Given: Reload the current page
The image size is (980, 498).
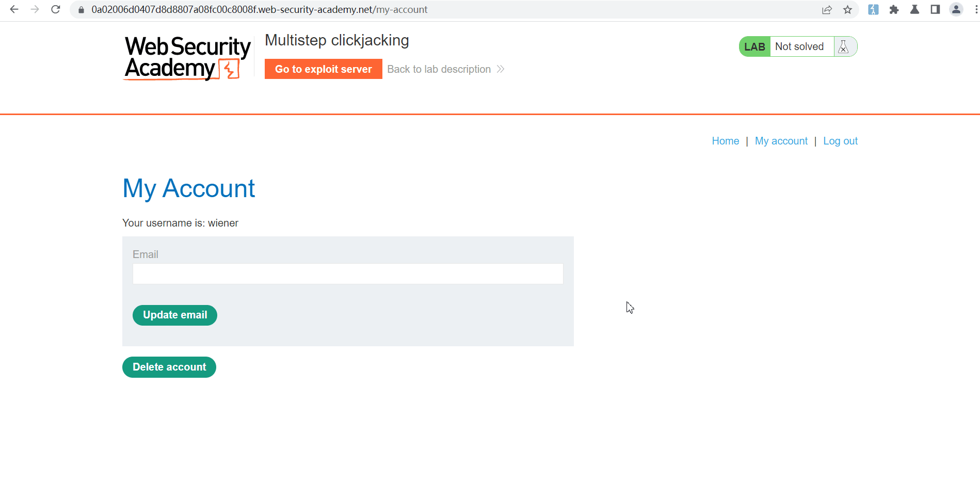Looking at the screenshot, I should (x=56, y=9).
